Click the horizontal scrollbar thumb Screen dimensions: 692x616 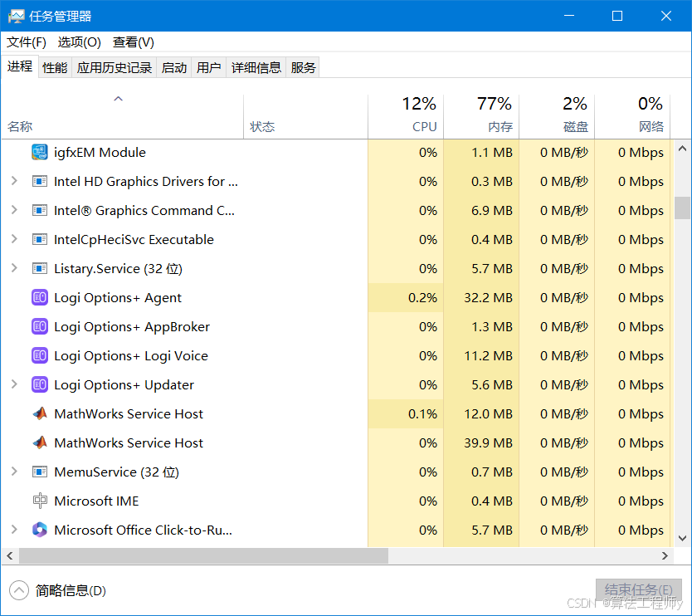(x=203, y=556)
